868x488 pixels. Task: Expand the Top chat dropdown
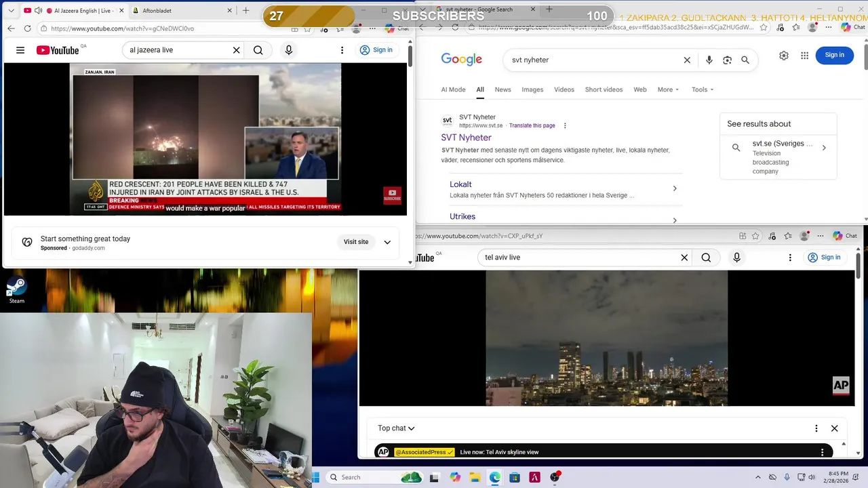tap(396, 428)
